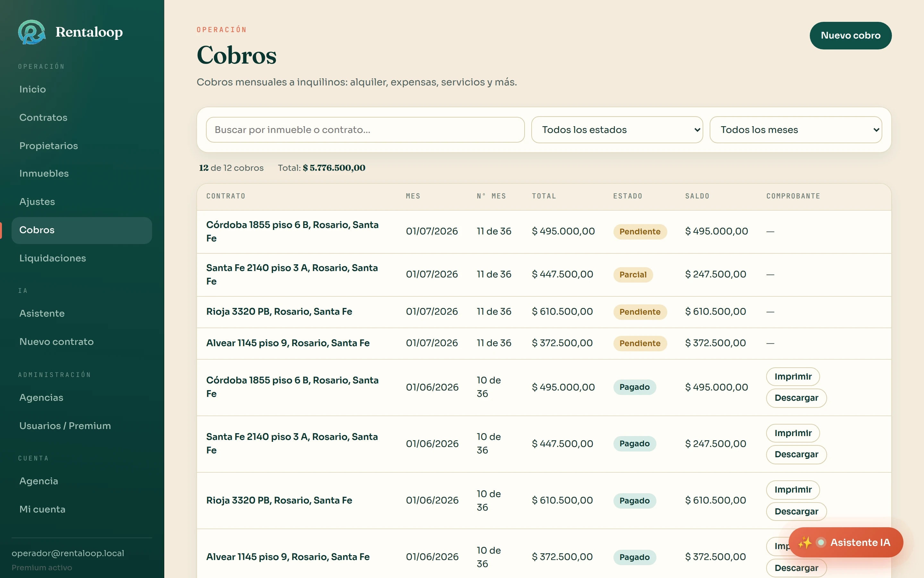
Task: Click operador@rentaloop.local account email
Action: coord(68,553)
